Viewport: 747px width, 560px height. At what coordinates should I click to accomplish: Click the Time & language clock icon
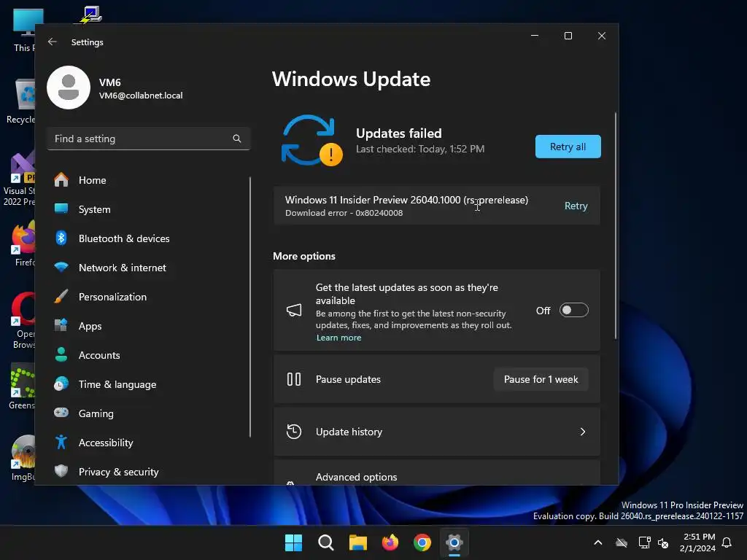coord(61,384)
